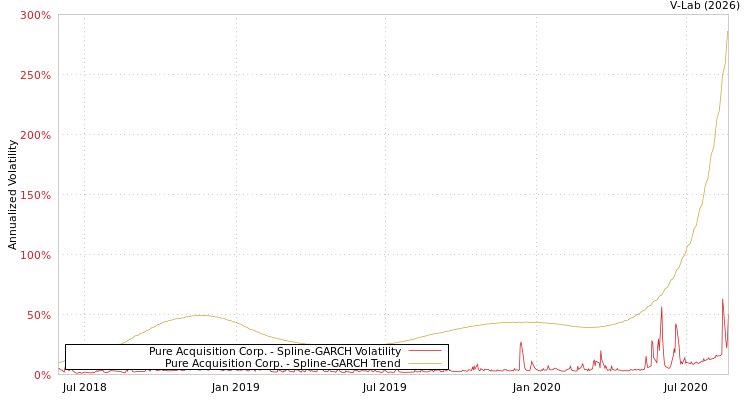Click the yellow legend line sample
The width and height of the screenshot is (750, 400).
[425, 364]
